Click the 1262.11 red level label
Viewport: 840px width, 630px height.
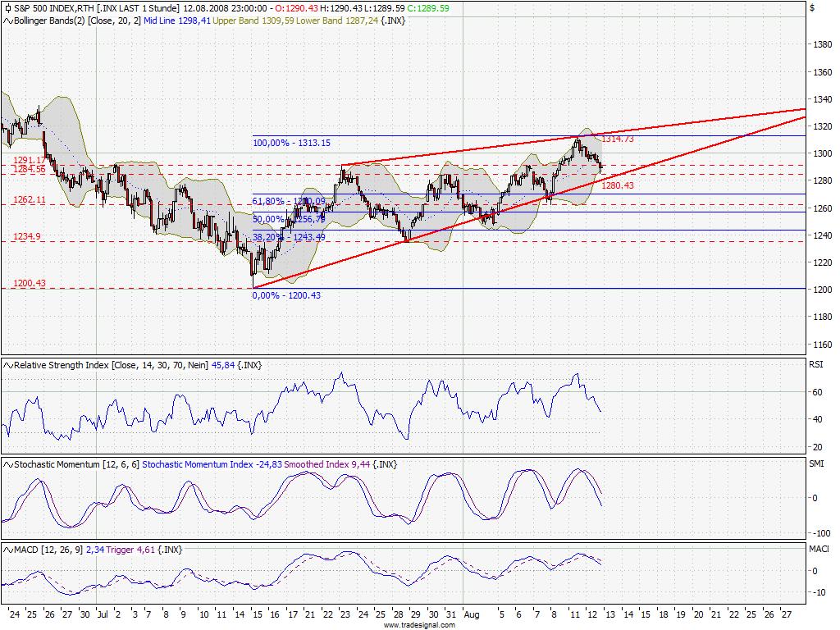pyautogui.click(x=29, y=200)
